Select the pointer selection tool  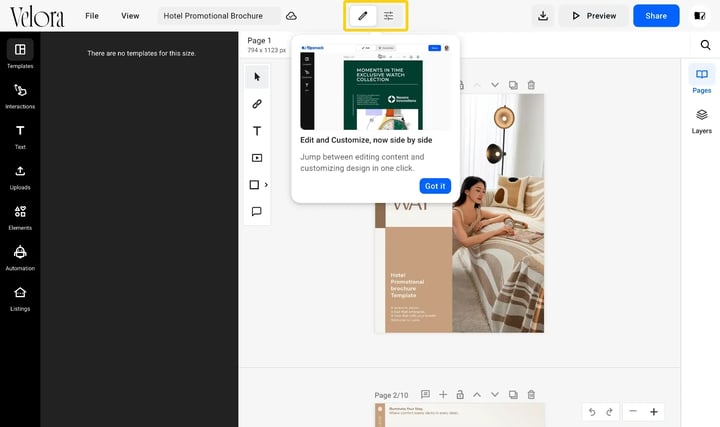(257, 77)
